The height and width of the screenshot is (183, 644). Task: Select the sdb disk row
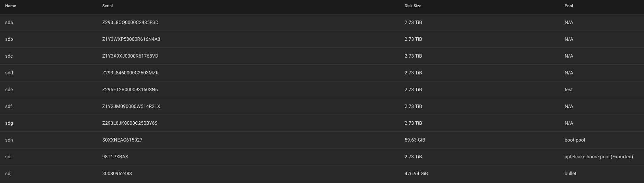pos(322,39)
